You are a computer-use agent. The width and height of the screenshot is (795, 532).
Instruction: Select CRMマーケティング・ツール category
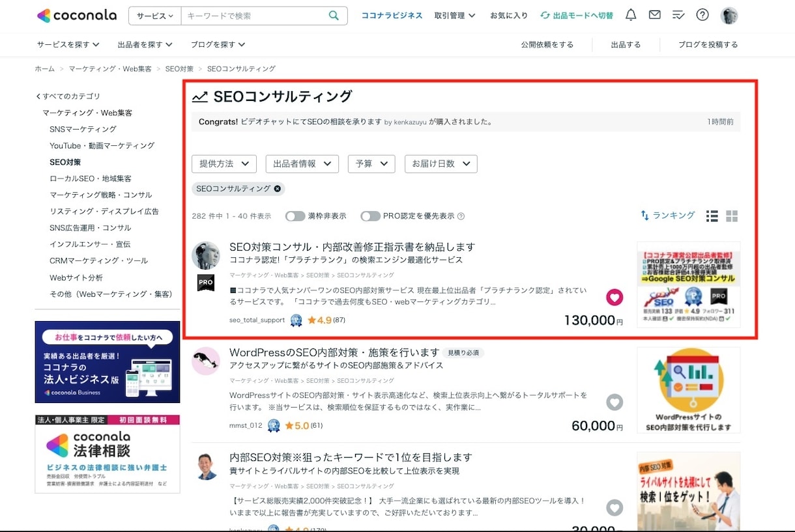98,260
